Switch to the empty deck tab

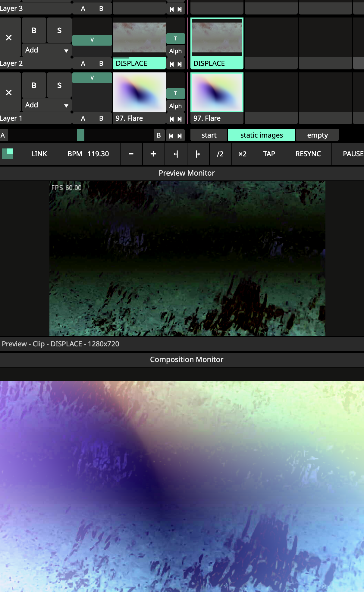tap(317, 135)
